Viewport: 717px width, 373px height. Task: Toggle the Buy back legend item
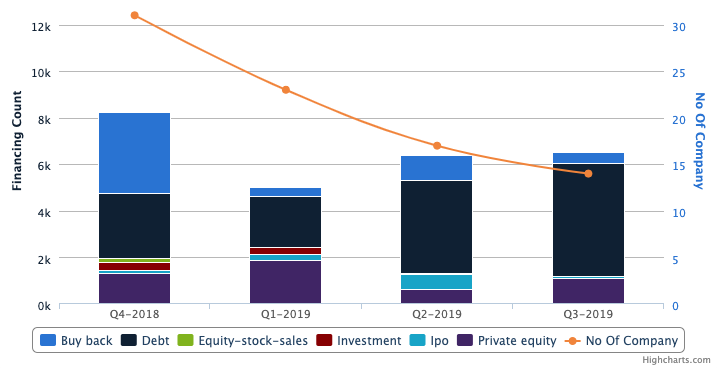pyautogui.click(x=76, y=341)
